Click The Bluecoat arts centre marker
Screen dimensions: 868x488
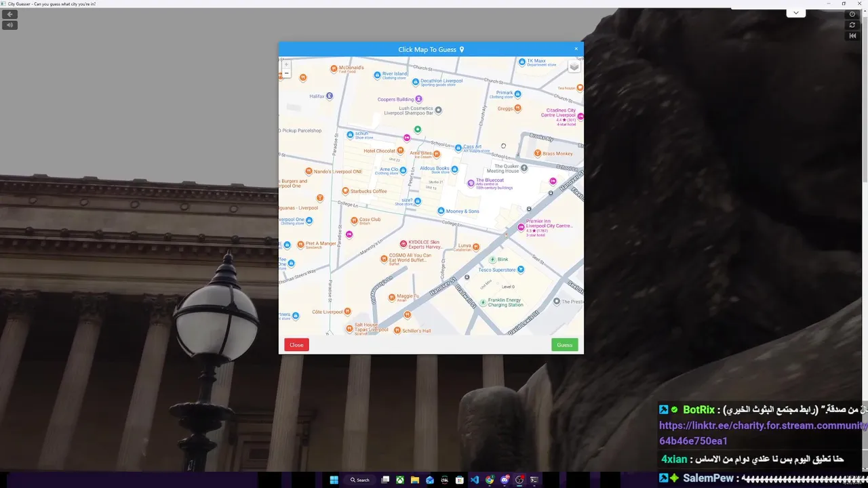(471, 183)
